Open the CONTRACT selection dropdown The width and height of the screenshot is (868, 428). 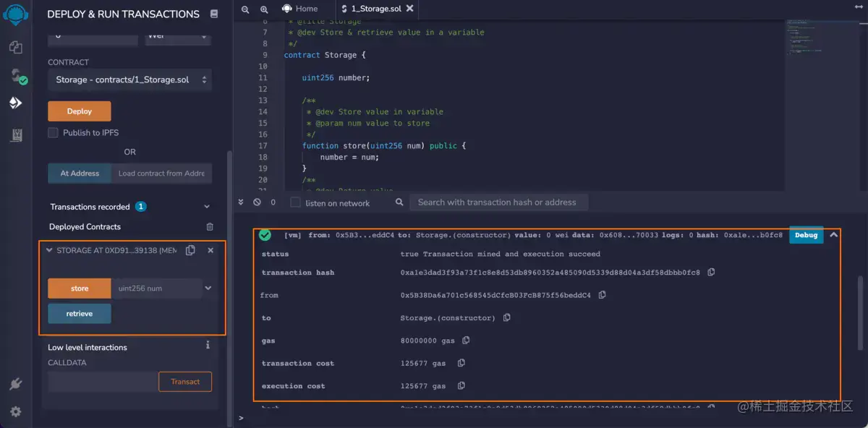130,80
